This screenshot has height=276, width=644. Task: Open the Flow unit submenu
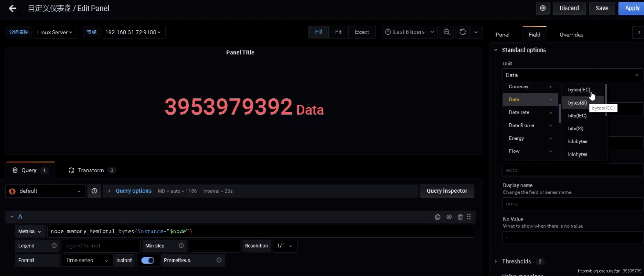pyautogui.click(x=530, y=151)
